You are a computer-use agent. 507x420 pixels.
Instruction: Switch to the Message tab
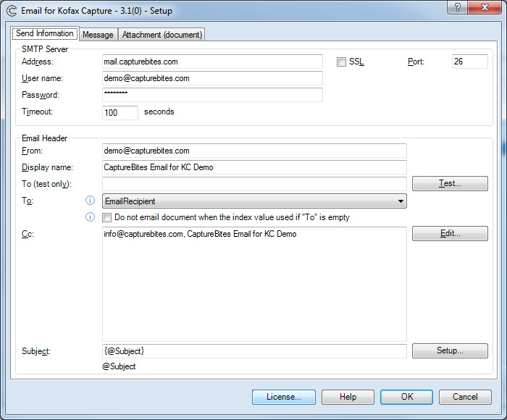click(98, 35)
